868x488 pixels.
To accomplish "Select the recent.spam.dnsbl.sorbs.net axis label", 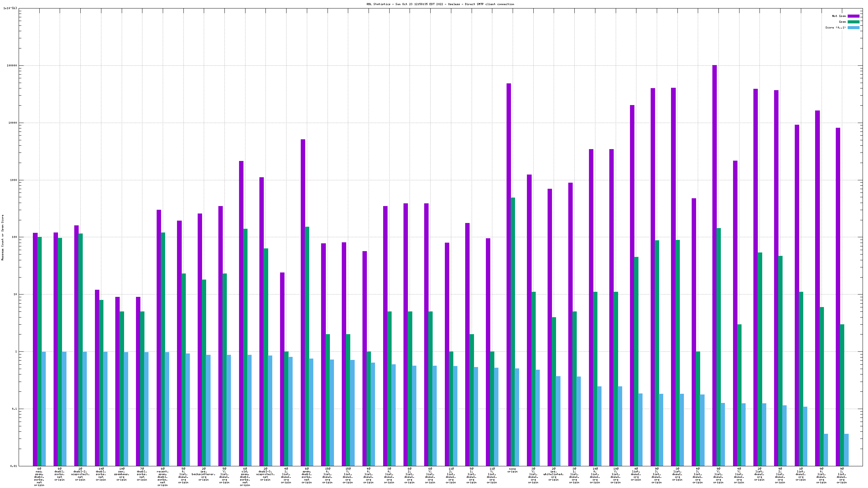I will pyautogui.click(x=163, y=477).
